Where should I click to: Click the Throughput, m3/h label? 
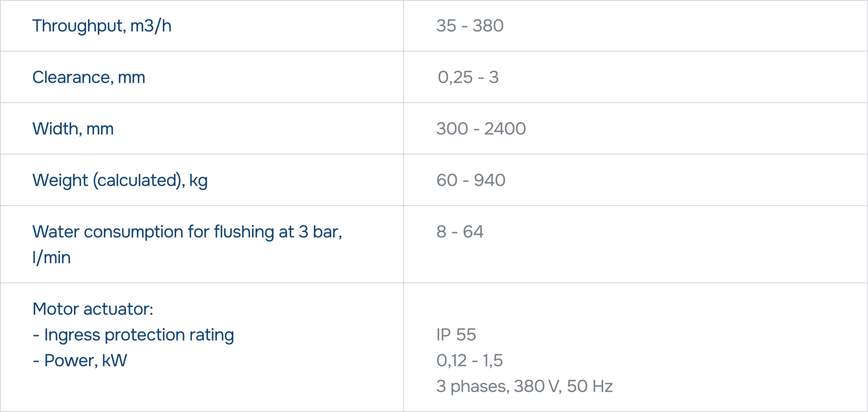click(102, 26)
